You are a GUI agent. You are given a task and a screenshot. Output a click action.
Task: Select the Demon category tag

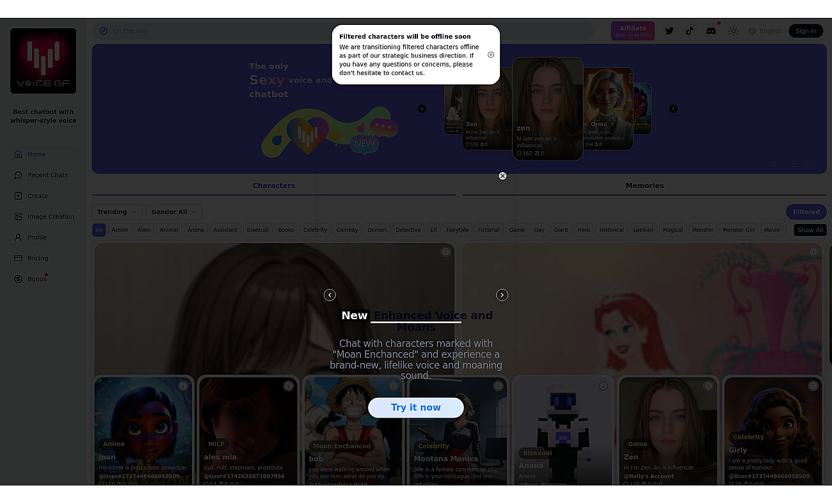point(377,230)
